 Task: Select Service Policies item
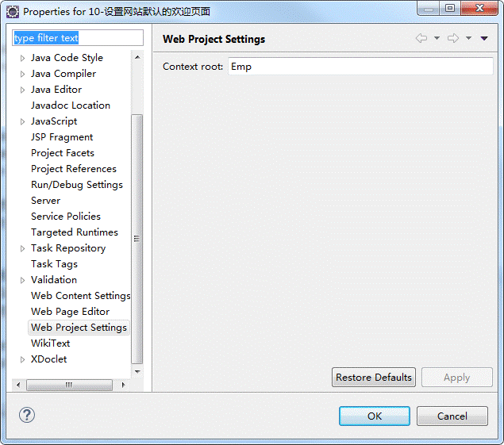[x=66, y=217]
